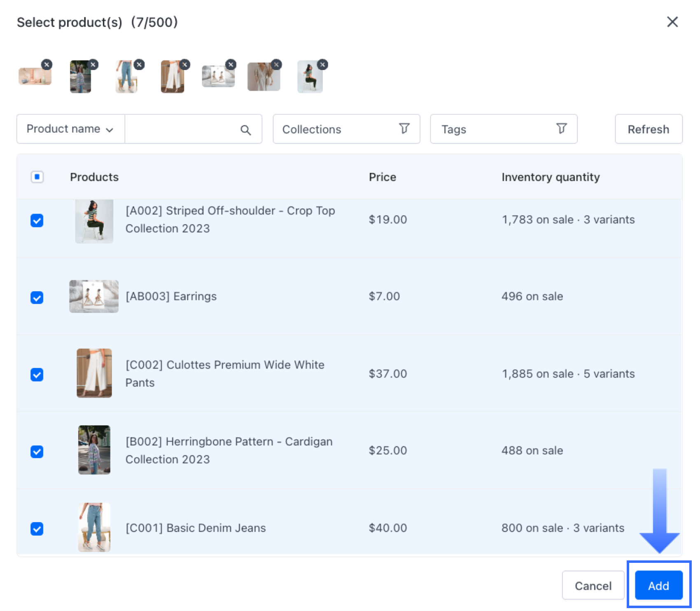Open the Collections filter dropdown
This screenshot has width=700, height=611.
point(346,129)
